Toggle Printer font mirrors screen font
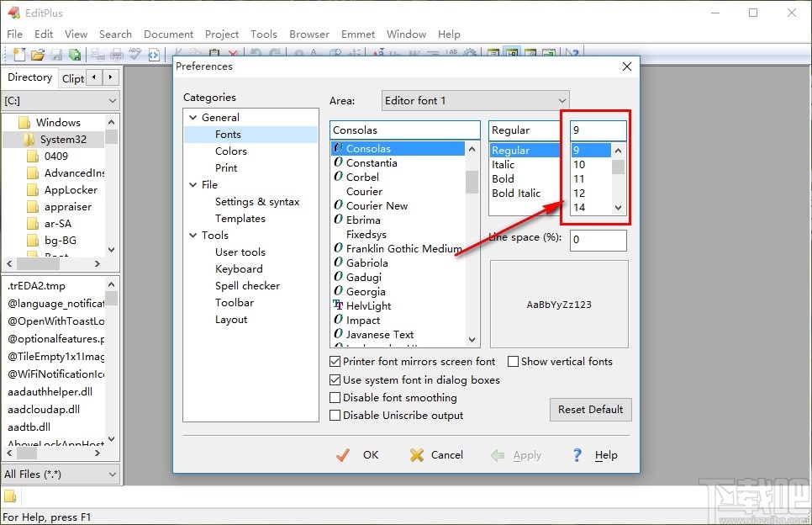 [x=335, y=361]
